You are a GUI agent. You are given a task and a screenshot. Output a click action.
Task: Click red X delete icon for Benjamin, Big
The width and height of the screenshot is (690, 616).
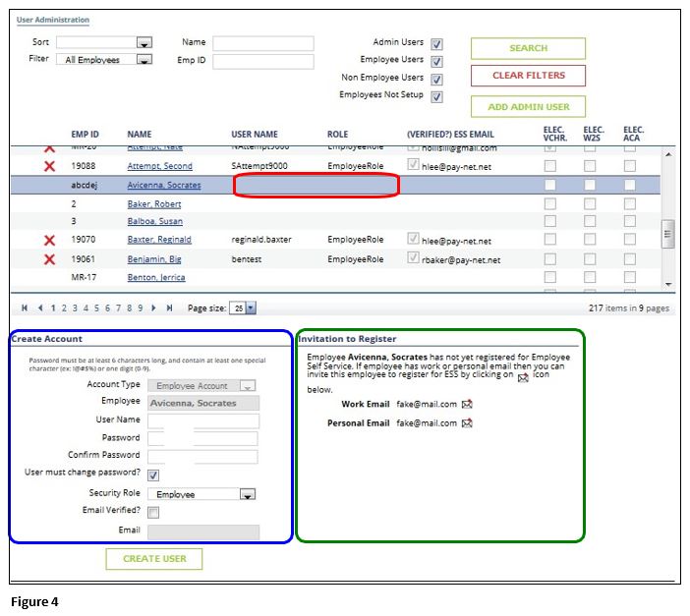pyautogui.click(x=50, y=259)
